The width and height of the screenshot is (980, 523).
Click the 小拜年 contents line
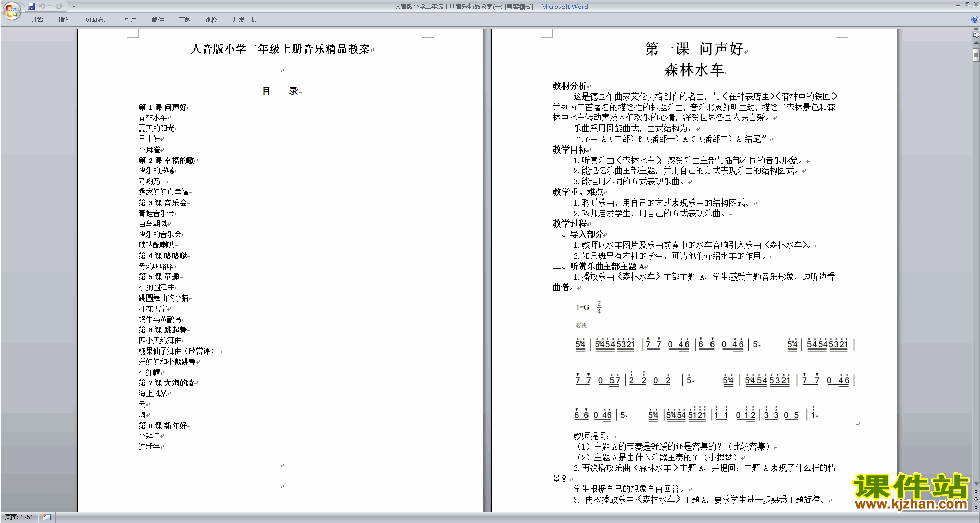[150, 436]
